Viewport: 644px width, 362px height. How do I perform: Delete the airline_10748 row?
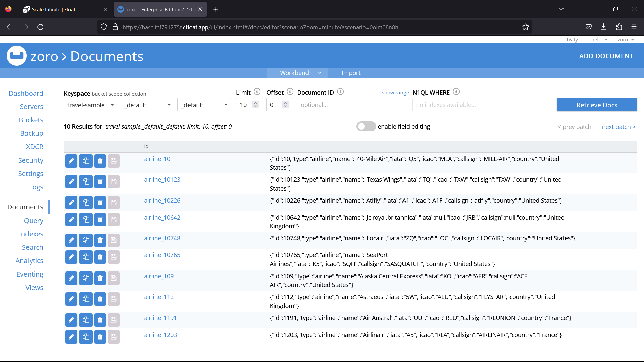pos(100,240)
